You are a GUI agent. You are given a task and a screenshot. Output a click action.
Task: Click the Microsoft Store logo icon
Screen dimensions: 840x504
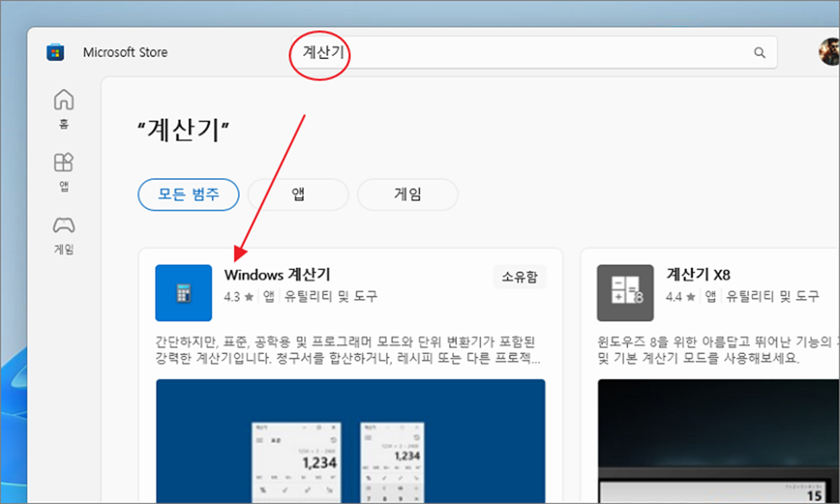[55, 52]
